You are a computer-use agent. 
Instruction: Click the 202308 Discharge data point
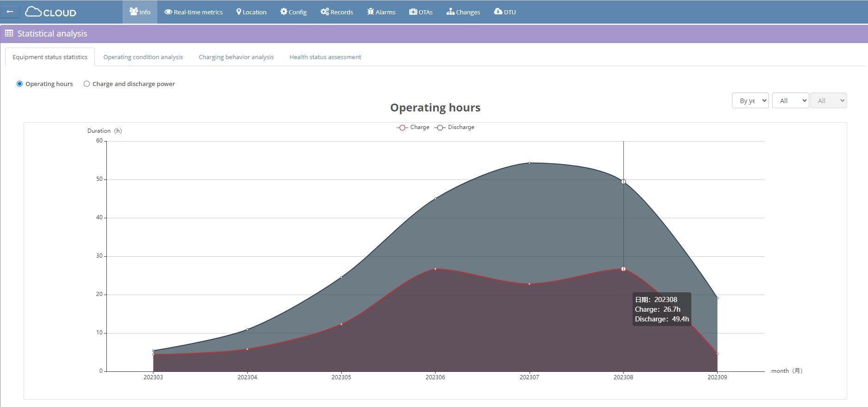[623, 182]
